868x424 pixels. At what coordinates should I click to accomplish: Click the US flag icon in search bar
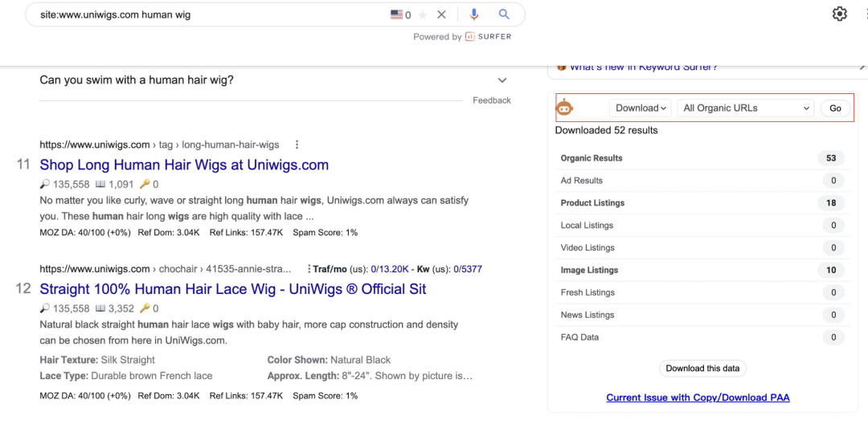396,15
